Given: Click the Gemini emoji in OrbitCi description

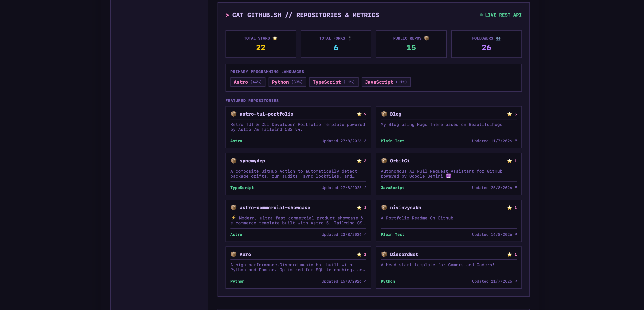Looking at the screenshot, I should [x=449, y=176].
